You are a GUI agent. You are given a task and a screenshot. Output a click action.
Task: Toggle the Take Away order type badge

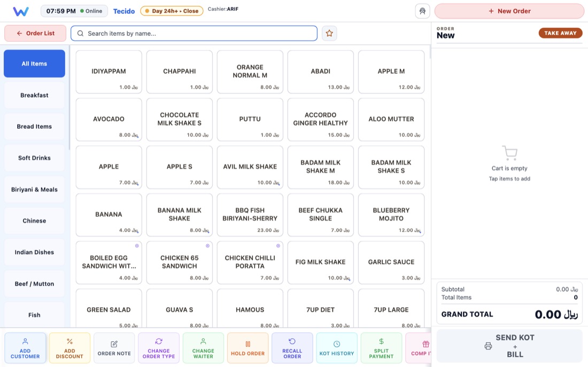560,33
